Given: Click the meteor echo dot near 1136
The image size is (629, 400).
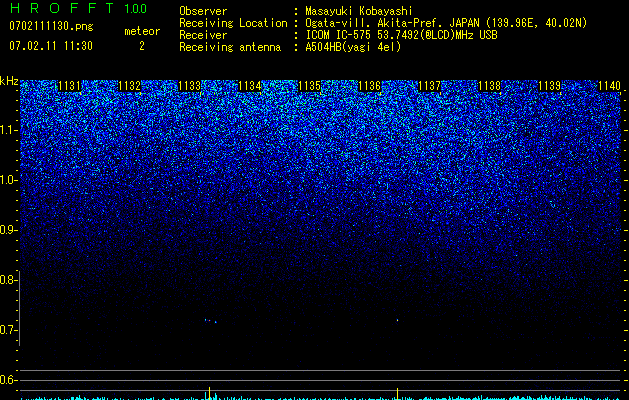Looking at the screenshot, I should (398, 320).
